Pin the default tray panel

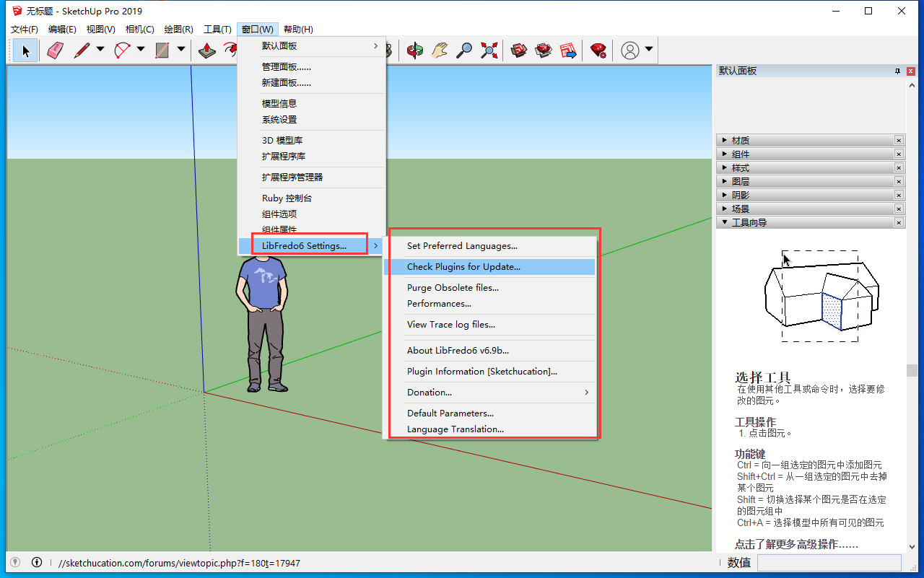coord(897,71)
